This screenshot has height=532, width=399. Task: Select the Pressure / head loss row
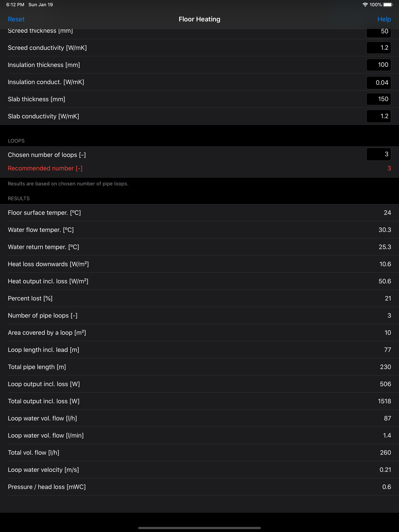[199, 487]
